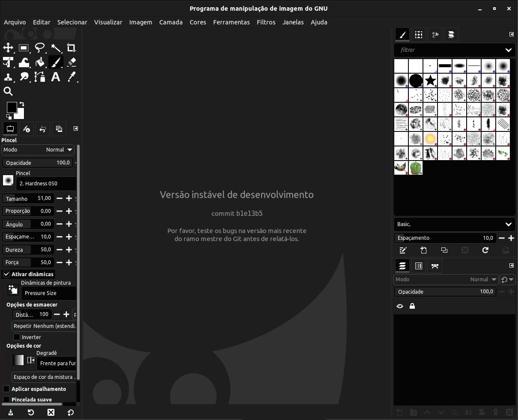Toggle layer visibility eye icon
518x420 pixels.
coord(399,306)
